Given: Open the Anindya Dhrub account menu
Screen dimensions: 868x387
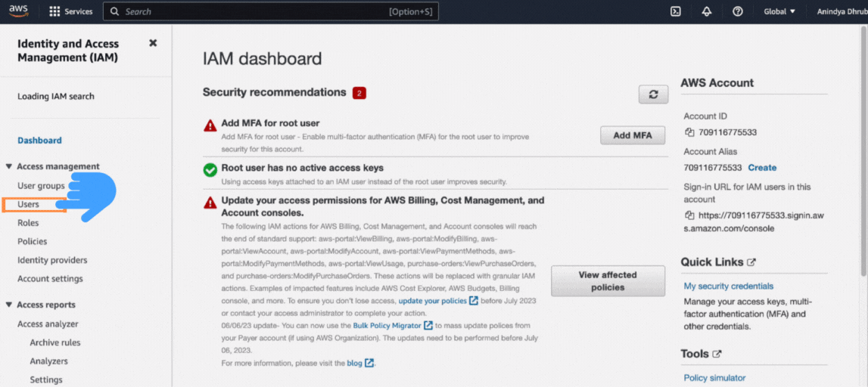Looking at the screenshot, I should click(x=842, y=11).
